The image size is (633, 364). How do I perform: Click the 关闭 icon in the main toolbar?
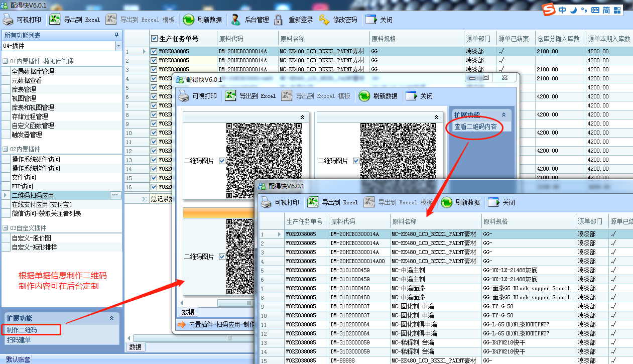point(371,20)
